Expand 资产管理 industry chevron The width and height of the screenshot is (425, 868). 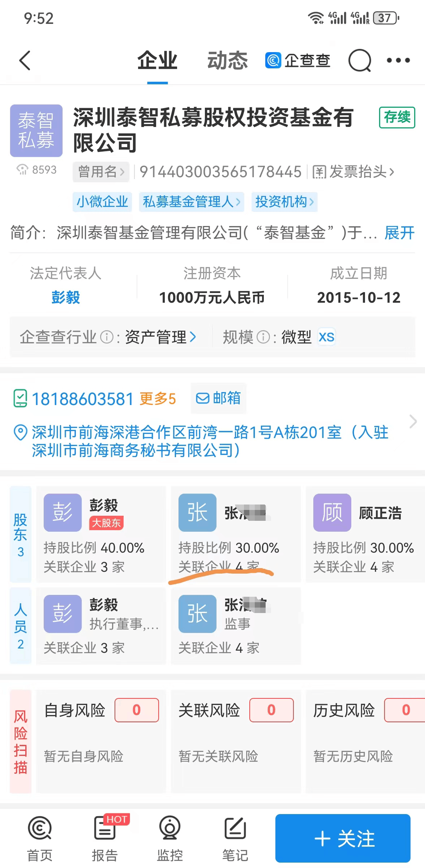click(193, 337)
